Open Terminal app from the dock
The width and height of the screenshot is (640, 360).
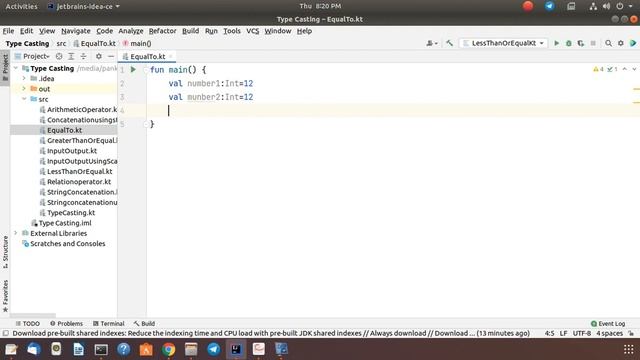point(101,349)
